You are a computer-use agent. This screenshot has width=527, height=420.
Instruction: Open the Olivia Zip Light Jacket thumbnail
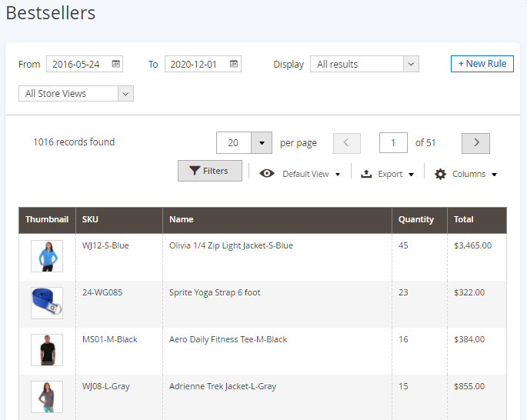coord(47,256)
